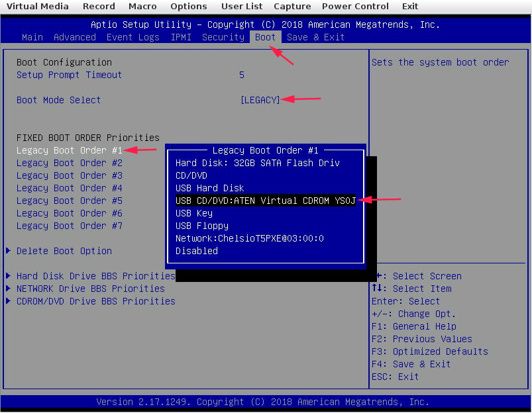Click the F1: General Help hint
This screenshot has width=532, height=413.
point(414,326)
